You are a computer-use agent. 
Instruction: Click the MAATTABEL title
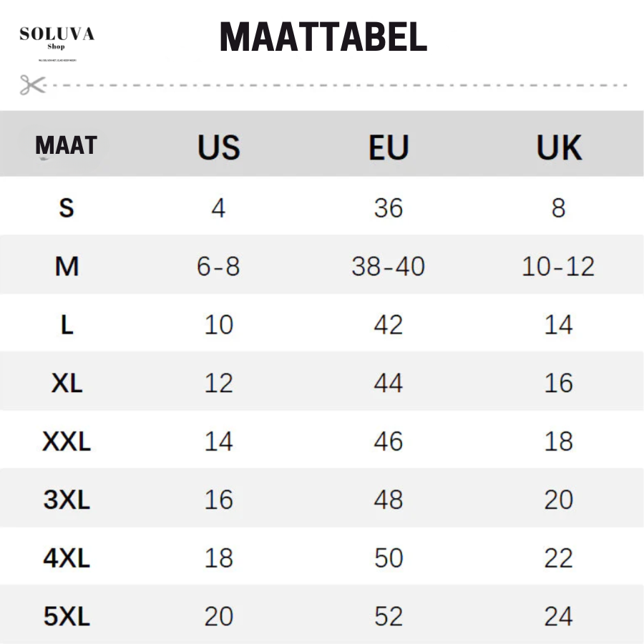323,37
